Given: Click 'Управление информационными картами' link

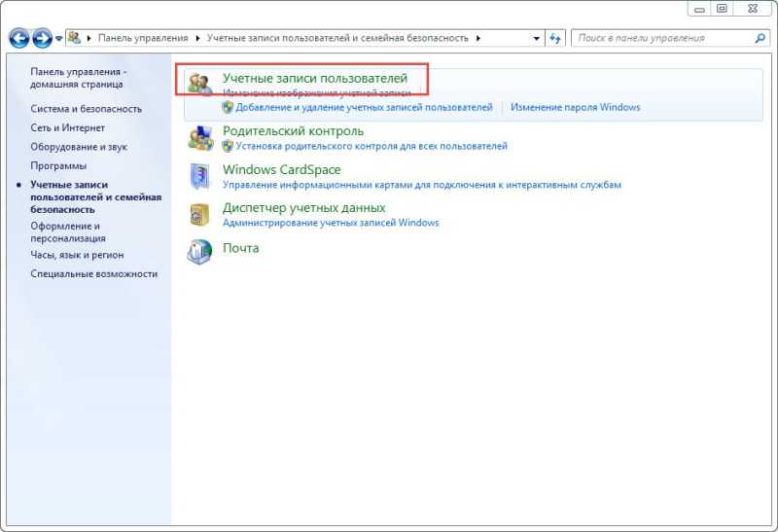Looking at the screenshot, I should click(x=422, y=185).
